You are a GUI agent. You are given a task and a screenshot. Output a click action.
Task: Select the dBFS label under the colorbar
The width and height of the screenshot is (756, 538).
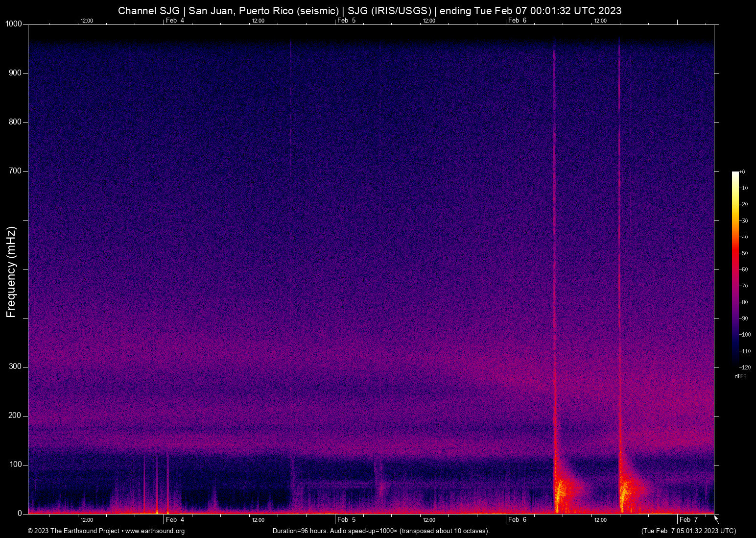point(741,376)
